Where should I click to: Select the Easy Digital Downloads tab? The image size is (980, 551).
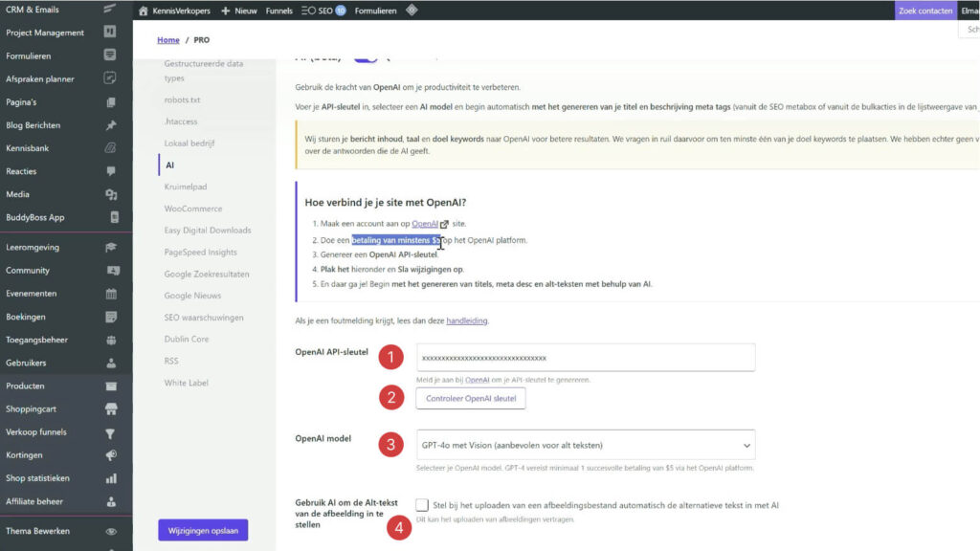click(208, 231)
